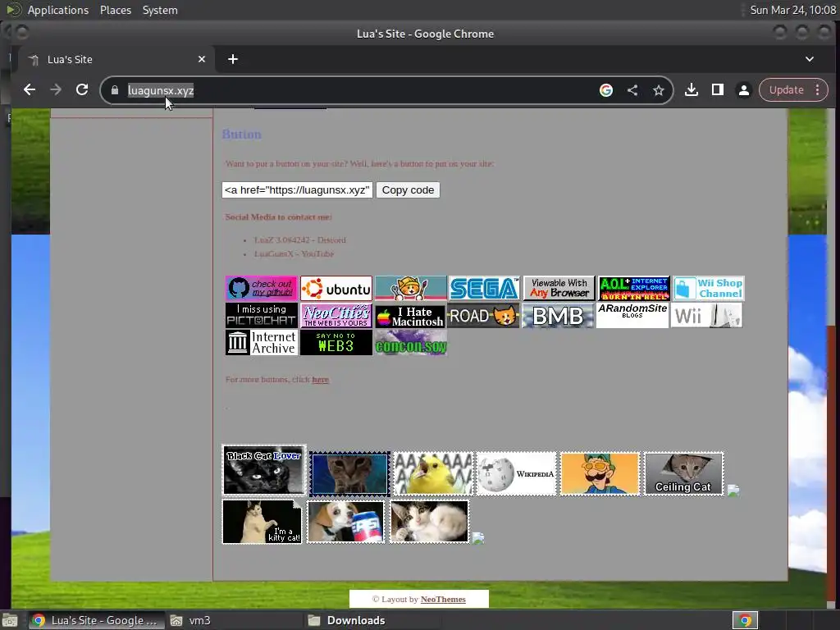Click the Viewable With Any Browser badge
840x630 pixels.
click(x=559, y=288)
